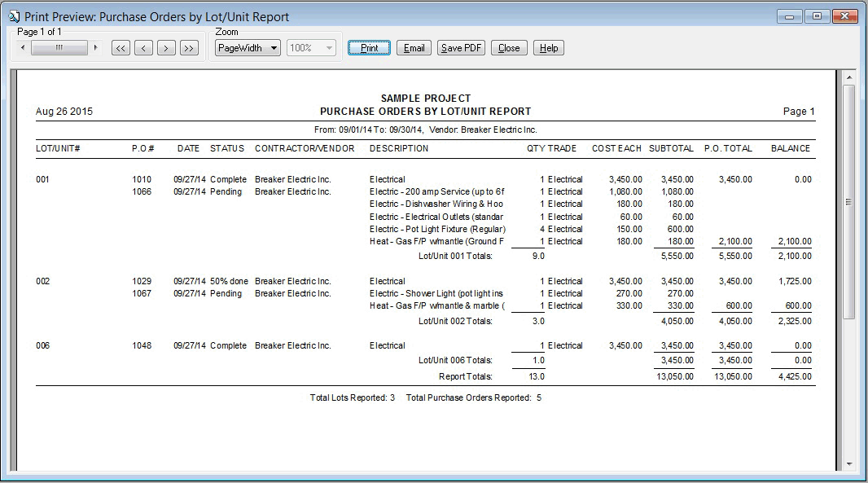This screenshot has height=483, width=868.
Task: Click PO number 1048
Action: click(142, 345)
